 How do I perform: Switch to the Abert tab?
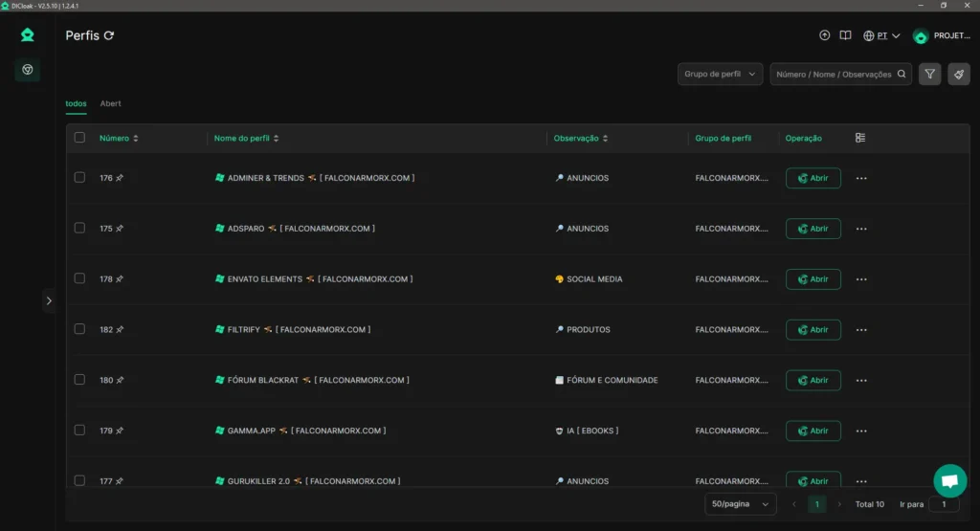click(x=111, y=103)
